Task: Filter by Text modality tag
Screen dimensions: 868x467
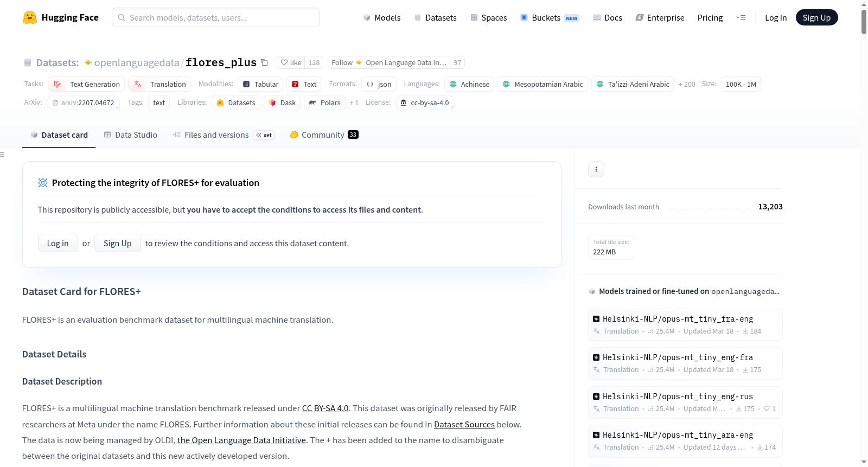Action: 304,84
